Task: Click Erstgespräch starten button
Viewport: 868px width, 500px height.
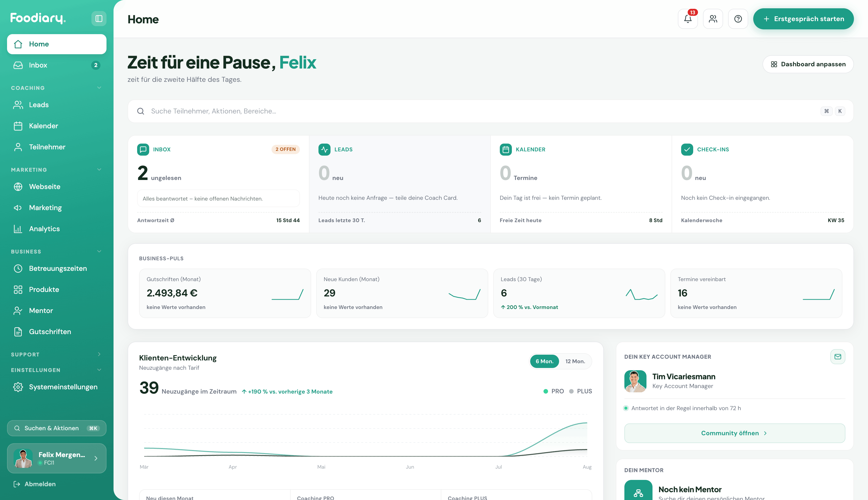Action: [x=803, y=19]
